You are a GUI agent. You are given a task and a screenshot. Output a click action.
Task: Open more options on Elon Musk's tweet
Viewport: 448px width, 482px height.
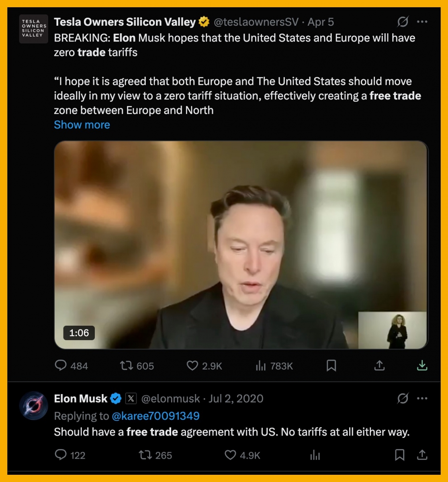click(x=422, y=398)
